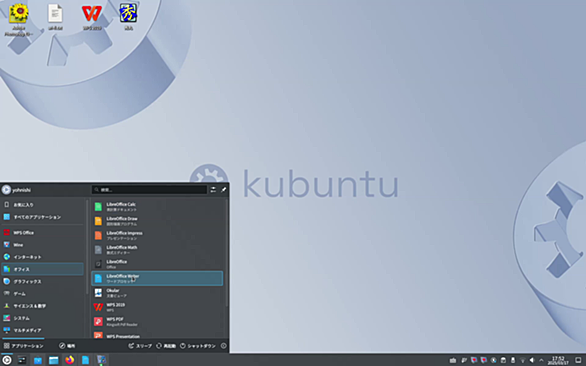Image resolution: width=586 pixels, height=366 pixels.
Task: Expand hidden system tray icons arrow
Action: click(x=541, y=360)
